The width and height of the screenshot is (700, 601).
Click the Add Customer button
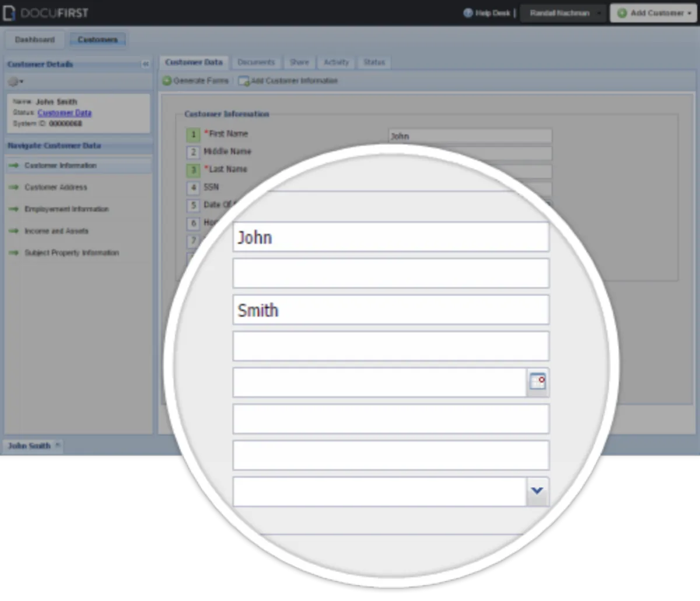click(653, 13)
